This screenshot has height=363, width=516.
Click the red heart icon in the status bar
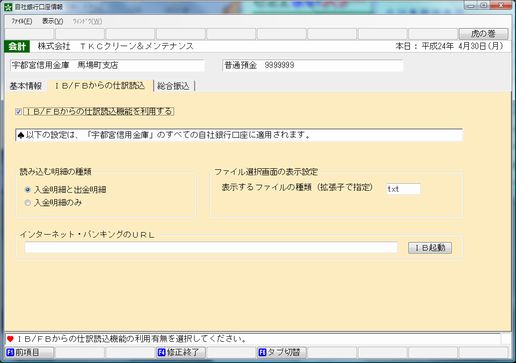tap(10, 339)
